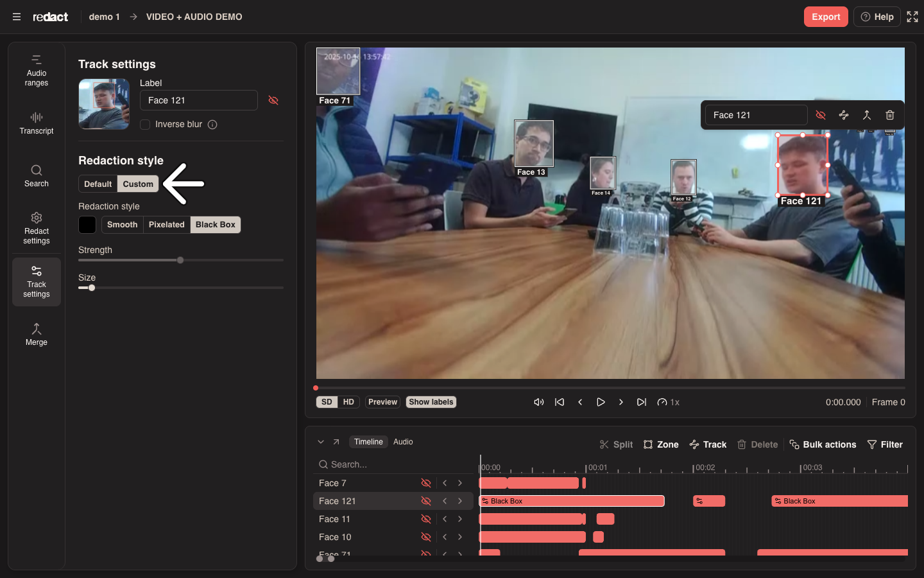Viewport: 924px width, 578px height.
Task: Skip to the end of video
Action: point(642,402)
